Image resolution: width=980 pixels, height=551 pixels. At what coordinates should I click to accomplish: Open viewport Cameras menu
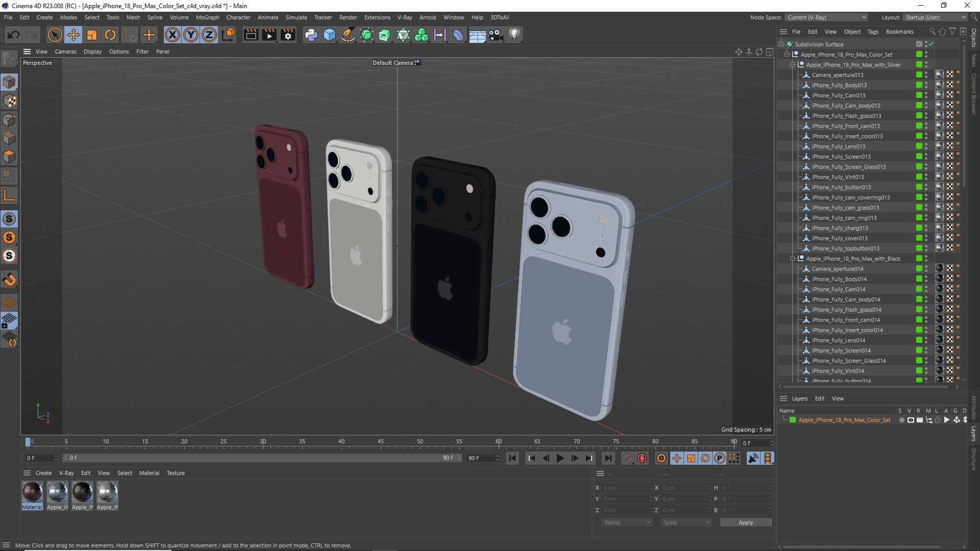click(x=65, y=52)
